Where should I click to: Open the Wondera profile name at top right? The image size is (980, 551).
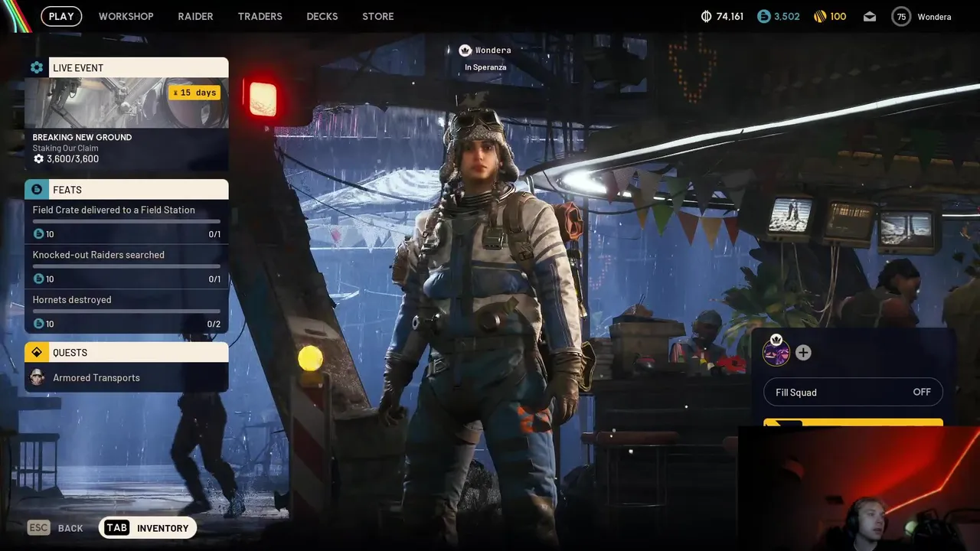[934, 16]
